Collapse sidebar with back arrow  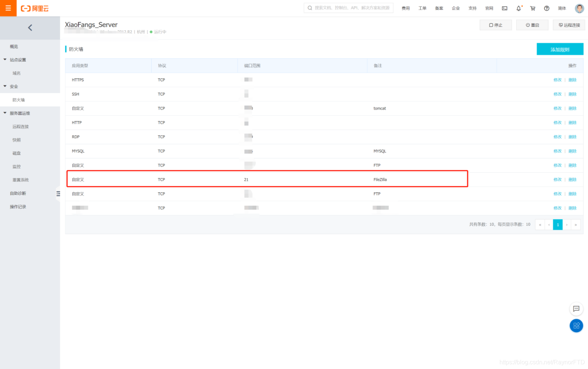click(x=30, y=28)
